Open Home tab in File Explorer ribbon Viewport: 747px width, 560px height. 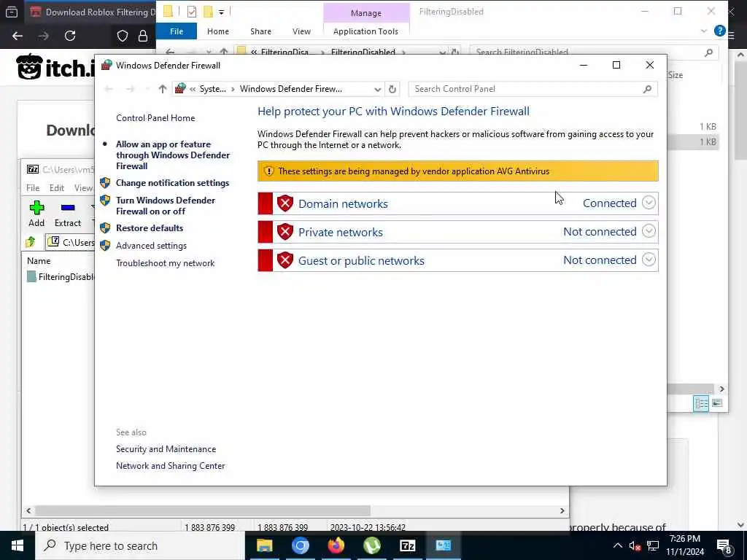point(218,31)
